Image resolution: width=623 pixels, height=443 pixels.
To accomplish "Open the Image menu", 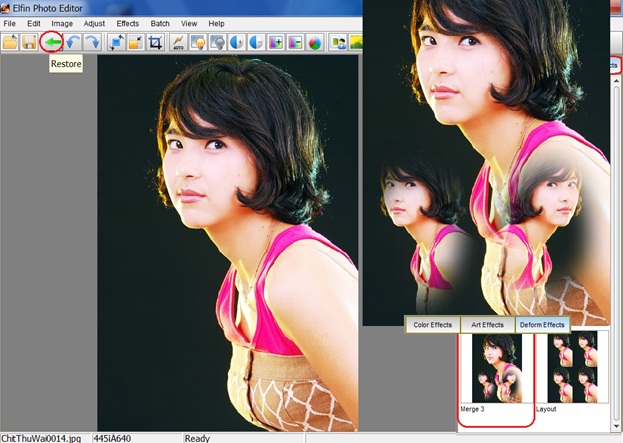I will (x=62, y=23).
